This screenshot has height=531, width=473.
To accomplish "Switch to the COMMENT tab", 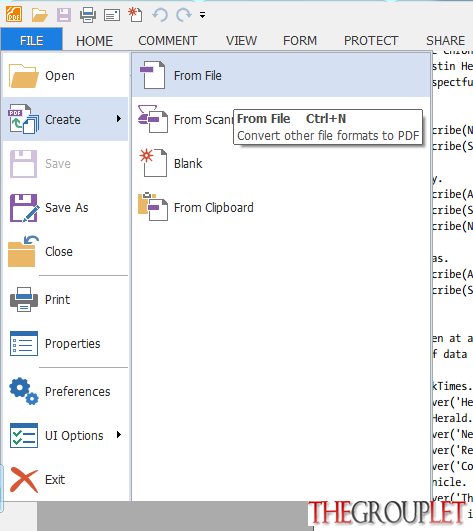I will 168,41.
